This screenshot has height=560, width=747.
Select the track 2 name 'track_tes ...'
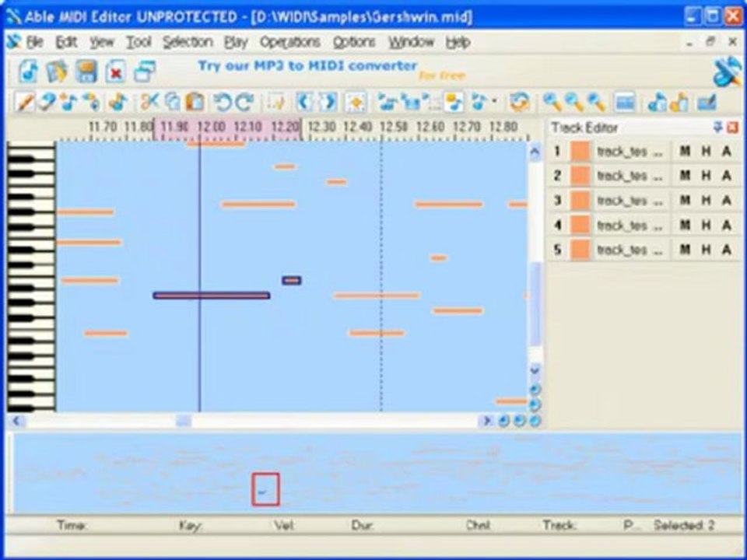pos(630,177)
